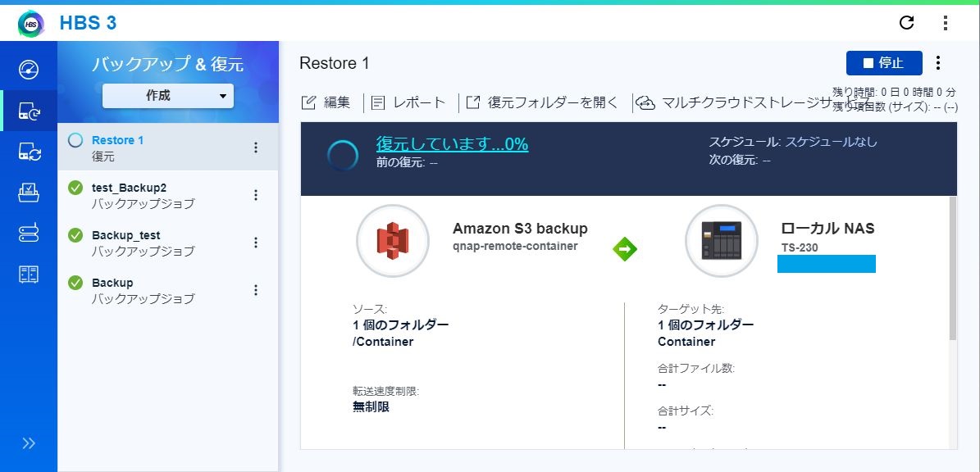This screenshot has height=472, width=980.
Task: Select the Backup & Restore sidebar icon
Action: pos(29,111)
